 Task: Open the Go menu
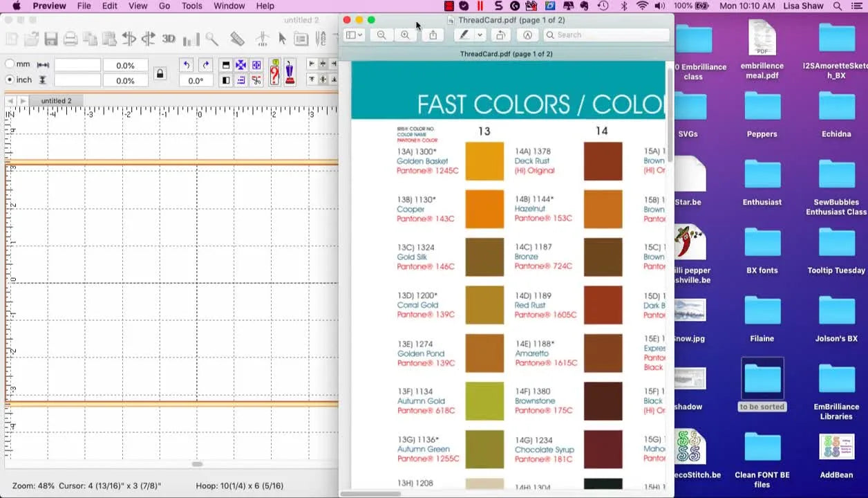coord(164,6)
